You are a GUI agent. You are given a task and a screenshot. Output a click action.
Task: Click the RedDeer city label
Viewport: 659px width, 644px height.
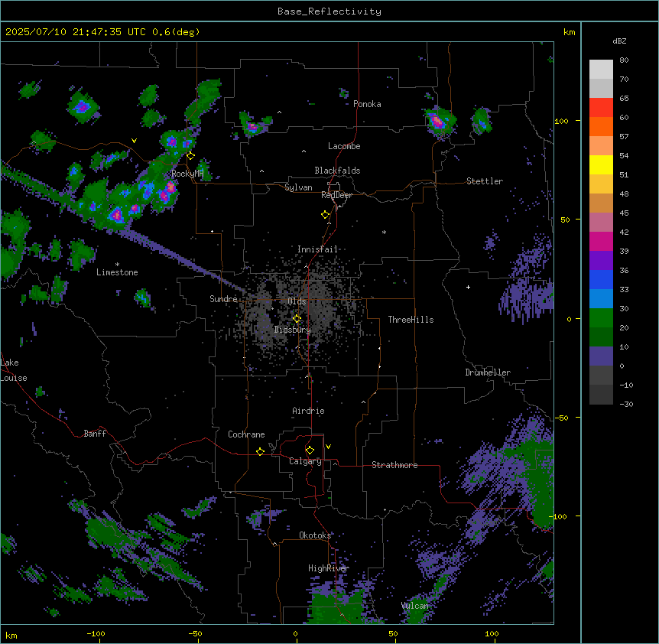(337, 195)
